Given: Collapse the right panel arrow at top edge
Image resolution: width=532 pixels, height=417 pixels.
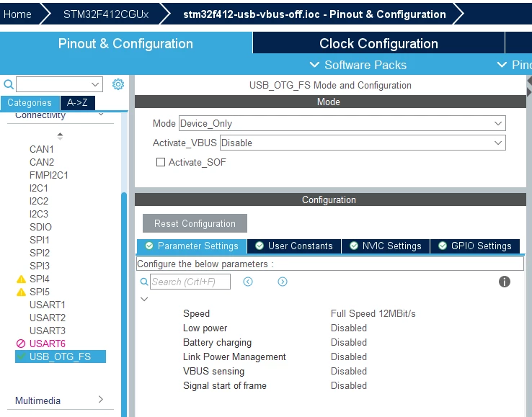Looking at the screenshot, I should [529, 81].
